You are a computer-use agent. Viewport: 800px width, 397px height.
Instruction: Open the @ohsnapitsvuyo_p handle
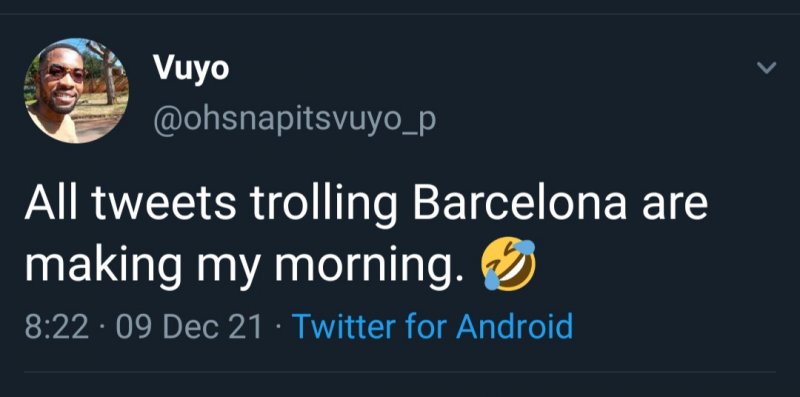point(294,119)
